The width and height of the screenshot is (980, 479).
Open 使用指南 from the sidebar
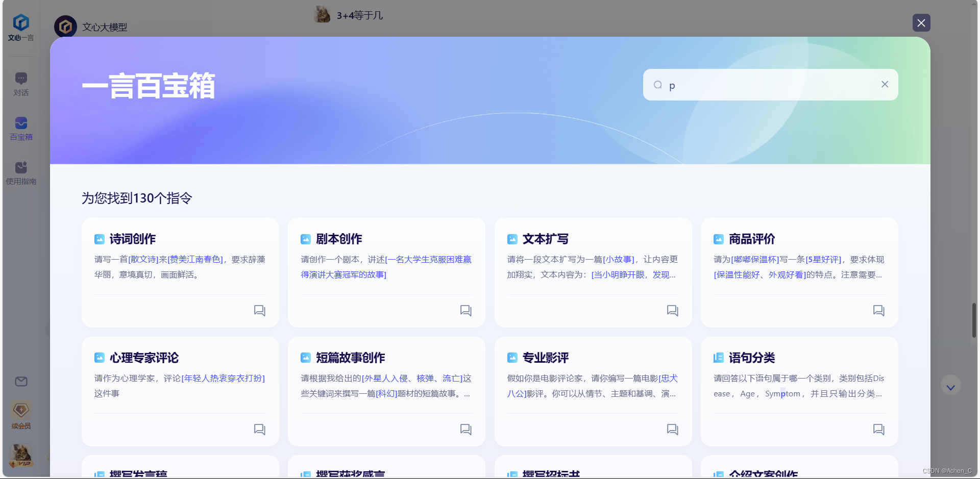coord(21,172)
